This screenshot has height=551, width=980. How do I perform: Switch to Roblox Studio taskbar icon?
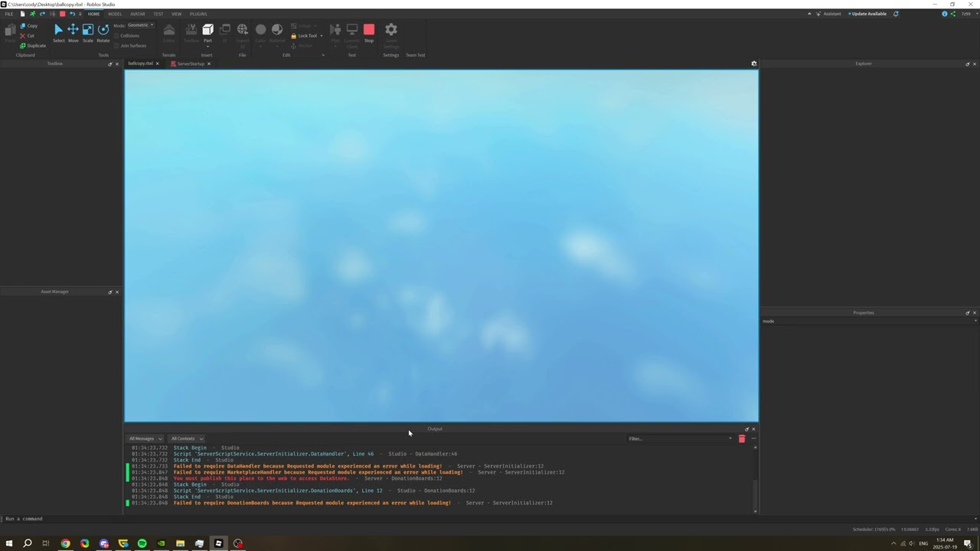(x=218, y=543)
